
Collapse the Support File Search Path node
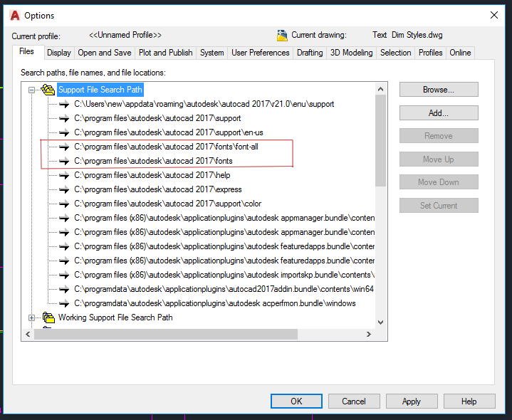point(31,90)
